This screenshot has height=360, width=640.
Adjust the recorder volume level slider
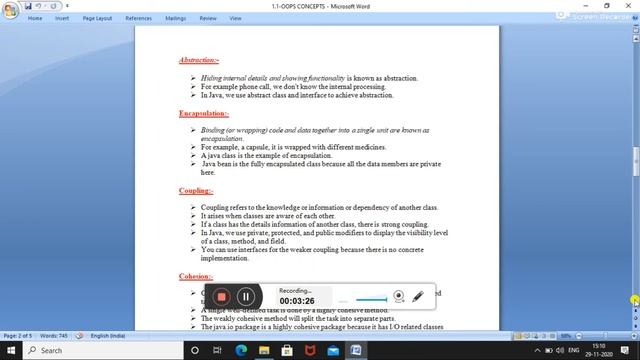(x=371, y=300)
